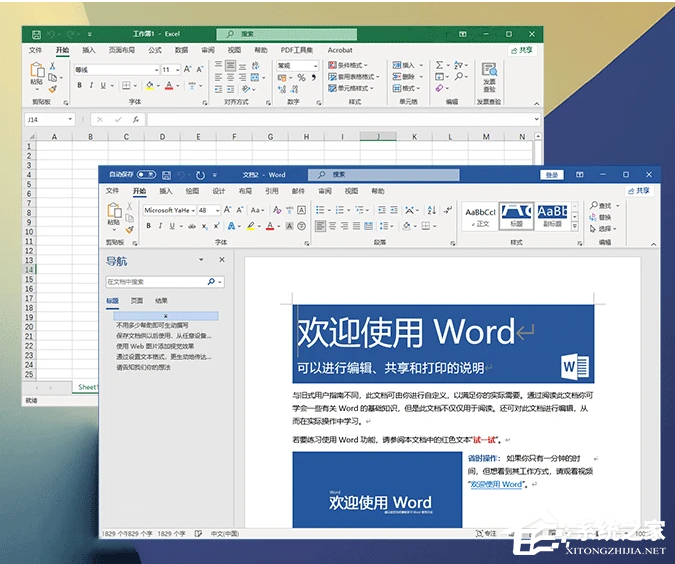Click red font color A in Word

[x=270, y=226]
